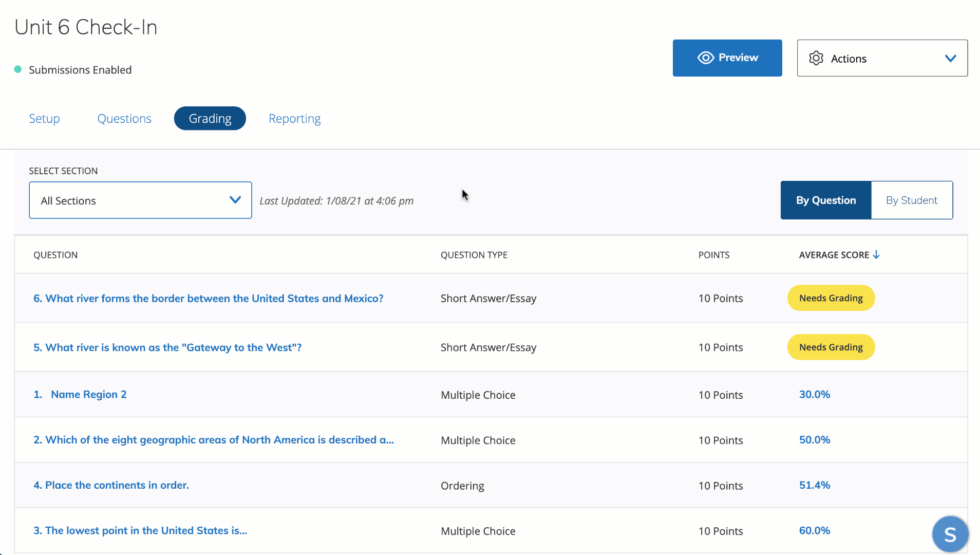Screen dimensions: 980x555
Task: Open the blue S help bubble
Action: 950,534
